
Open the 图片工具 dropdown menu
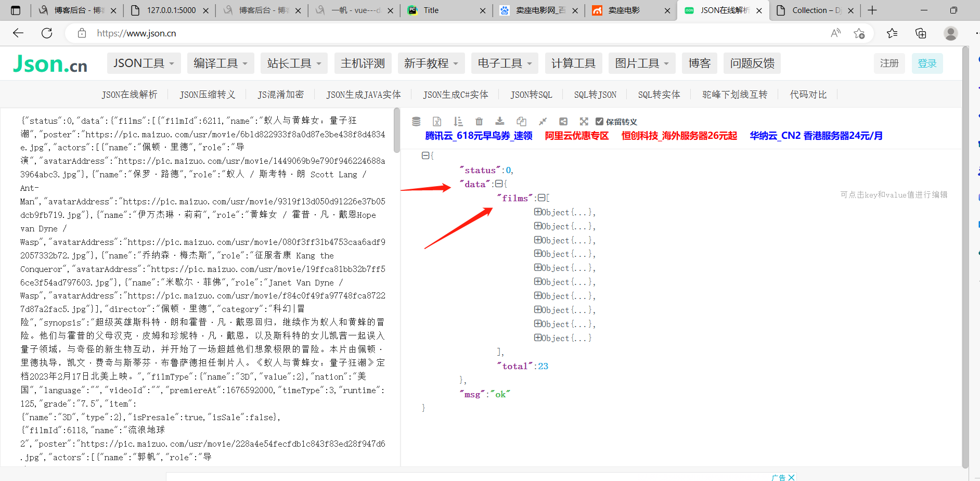[642, 63]
